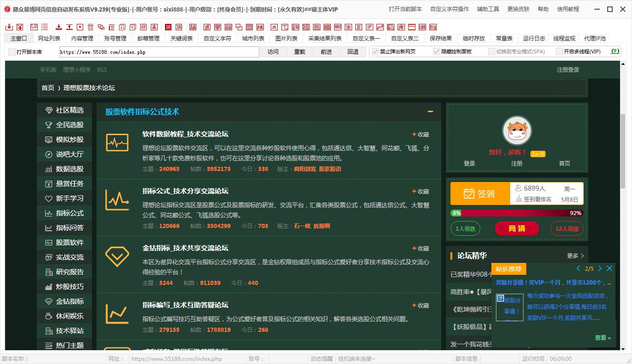Open the 注册登录 link
Screen dimensions: 632x364
(x=568, y=70)
